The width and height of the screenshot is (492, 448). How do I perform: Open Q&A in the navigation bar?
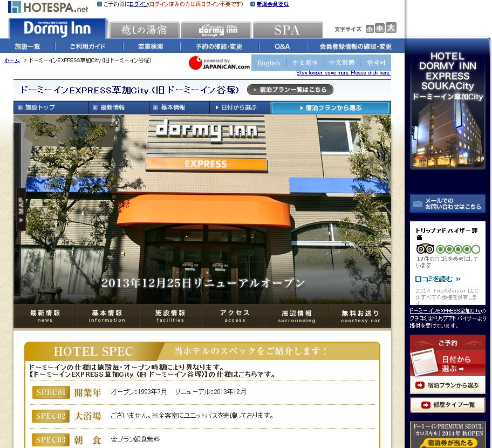pos(282,46)
